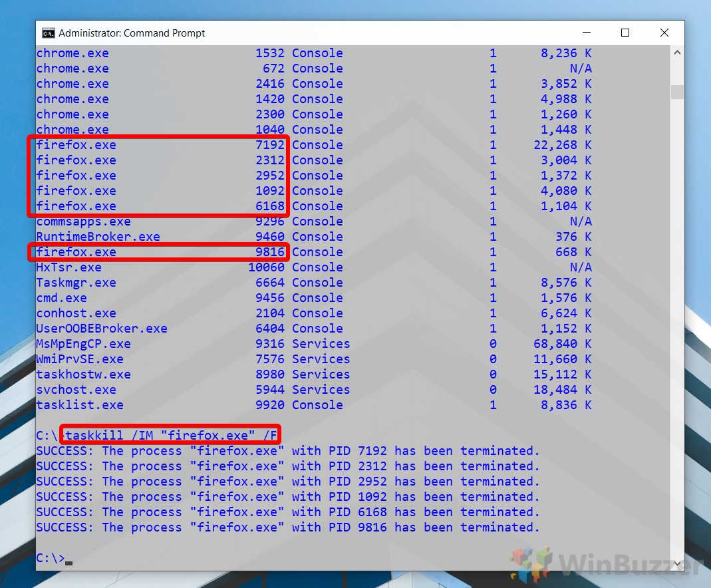
Task: Maximize the Command Prompt window
Action: tap(625, 33)
